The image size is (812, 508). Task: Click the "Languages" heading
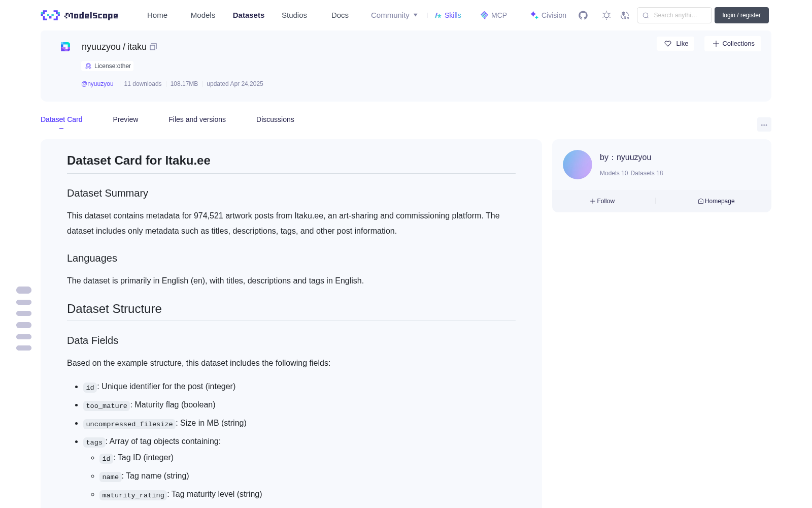pos(92,258)
